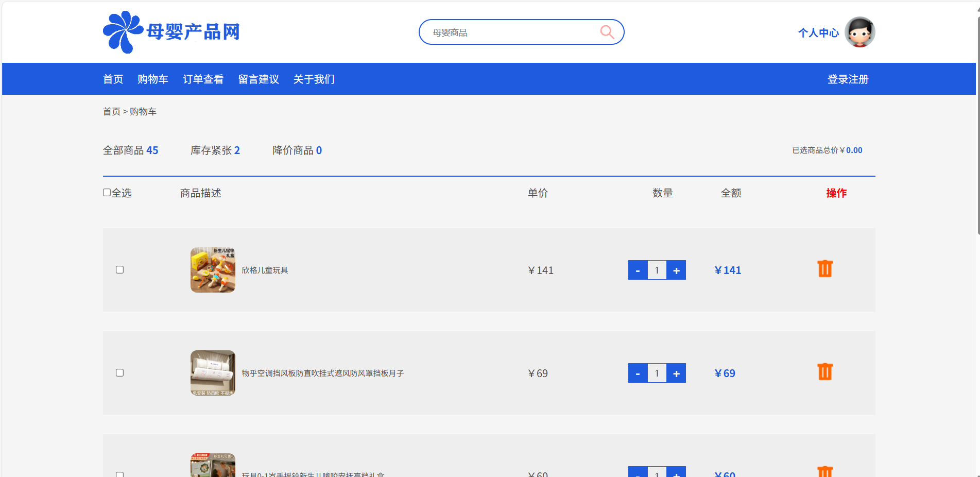The height and width of the screenshot is (477, 980).
Task: Click the user avatar picture
Action: pos(859,32)
